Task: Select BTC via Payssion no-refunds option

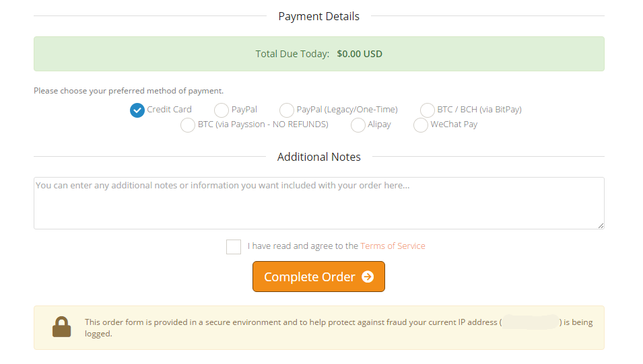Action: [x=188, y=125]
